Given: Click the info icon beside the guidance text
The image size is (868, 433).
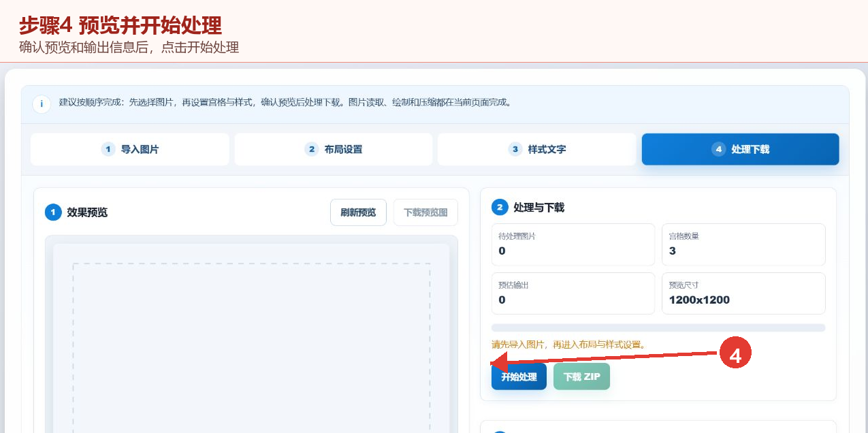Looking at the screenshot, I should tap(42, 104).
